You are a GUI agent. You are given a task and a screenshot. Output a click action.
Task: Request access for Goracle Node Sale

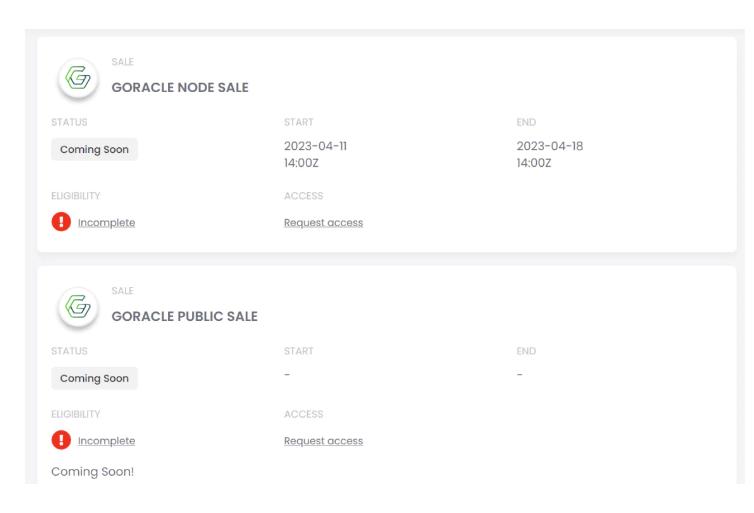[323, 223]
